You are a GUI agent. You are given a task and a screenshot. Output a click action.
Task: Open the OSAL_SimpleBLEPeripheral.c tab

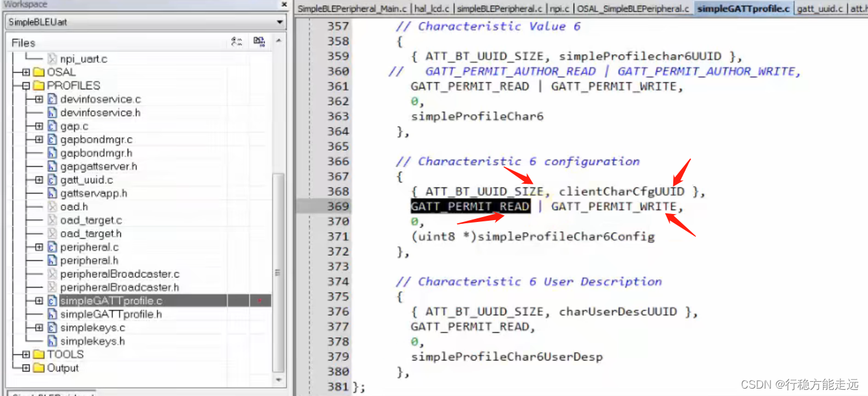(x=633, y=9)
